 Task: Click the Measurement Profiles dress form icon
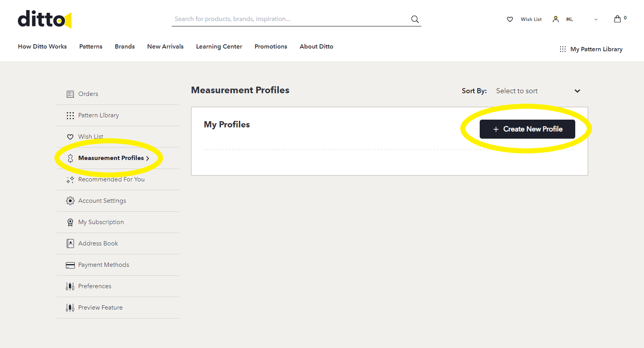(x=70, y=158)
